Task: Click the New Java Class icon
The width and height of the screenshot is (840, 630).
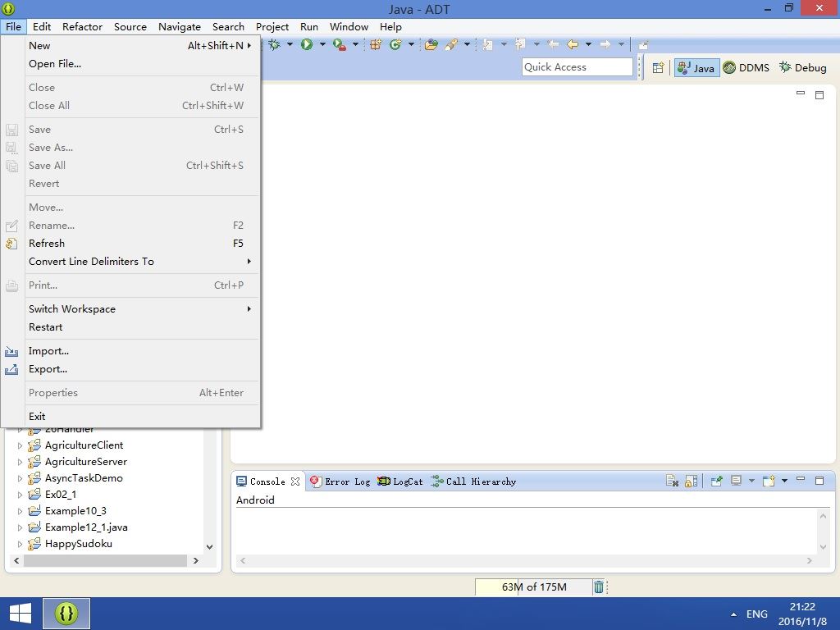Action: click(395, 44)
